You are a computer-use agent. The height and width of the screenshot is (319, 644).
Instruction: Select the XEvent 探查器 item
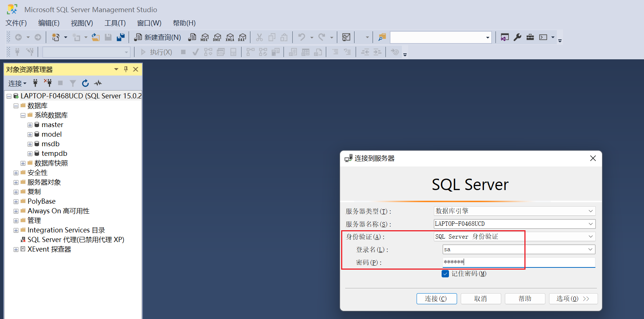(49, 249)
